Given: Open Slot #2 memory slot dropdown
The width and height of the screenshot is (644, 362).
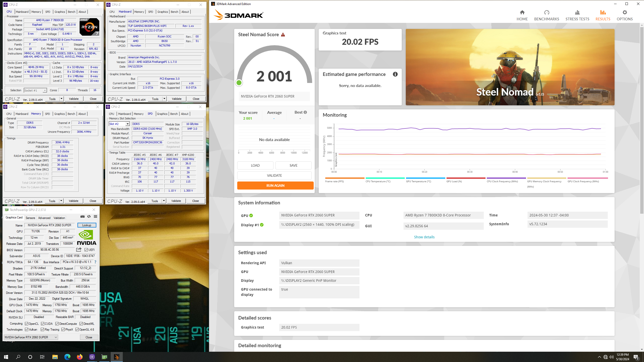Looking at the screenshot, I should point(119,124).
